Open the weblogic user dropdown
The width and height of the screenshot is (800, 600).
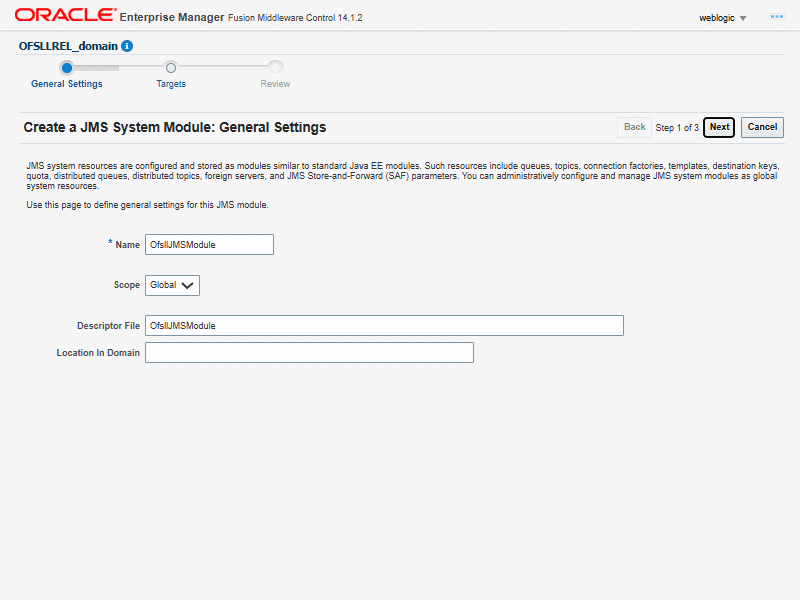coord(722,18)
